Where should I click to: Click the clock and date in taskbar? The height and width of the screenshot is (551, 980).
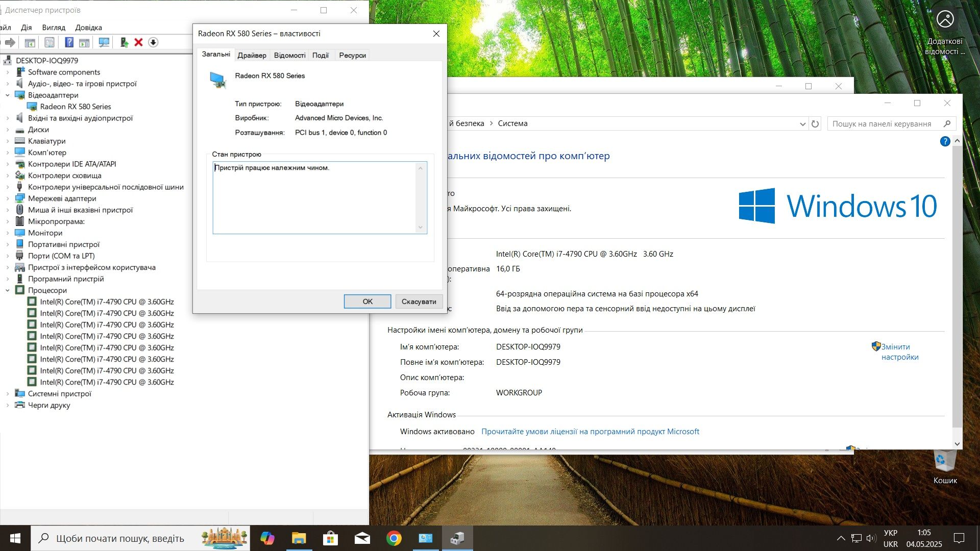pyautogui.click(x=924, y=538)
